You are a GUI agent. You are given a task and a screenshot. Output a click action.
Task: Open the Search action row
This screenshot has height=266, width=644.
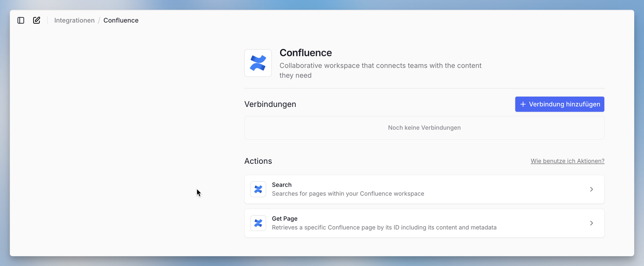tap(424, 189)
